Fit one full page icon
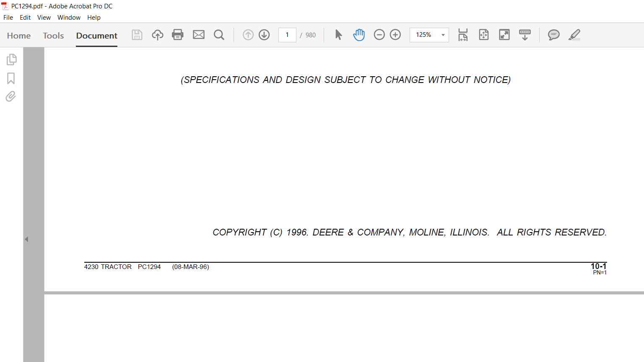This screenshot has width=644, height=362. click(484, 35)
